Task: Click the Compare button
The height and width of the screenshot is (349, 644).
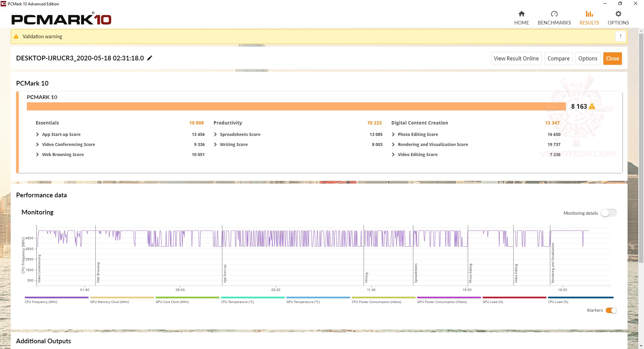Action: pyautogui.click(x=558, y=58)
